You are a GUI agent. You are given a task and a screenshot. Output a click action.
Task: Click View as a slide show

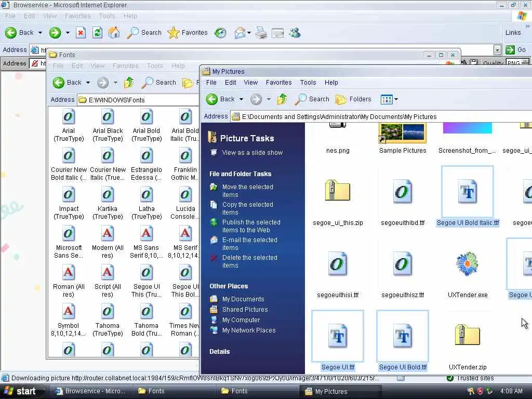[252, 153]
